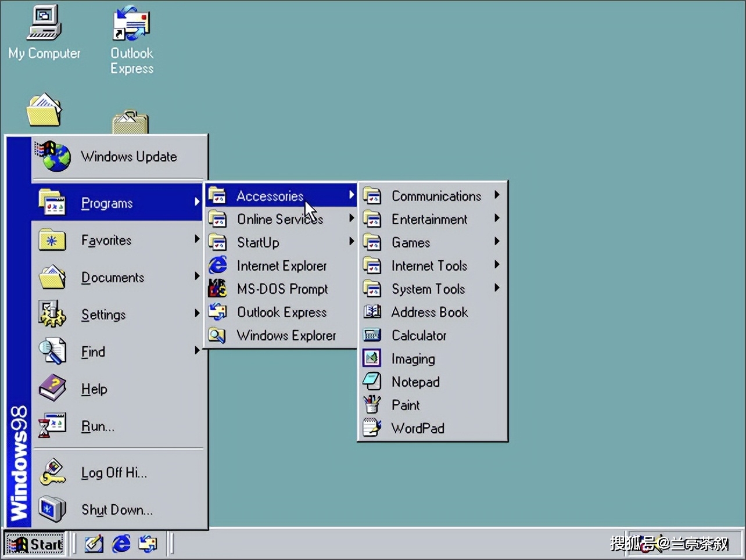Click the Shut Down monitor icon

52,509
